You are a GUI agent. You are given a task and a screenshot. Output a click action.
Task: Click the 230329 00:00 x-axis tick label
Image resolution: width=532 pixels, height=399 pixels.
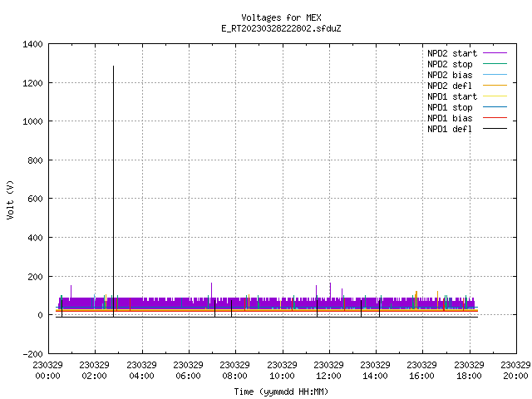48,371
